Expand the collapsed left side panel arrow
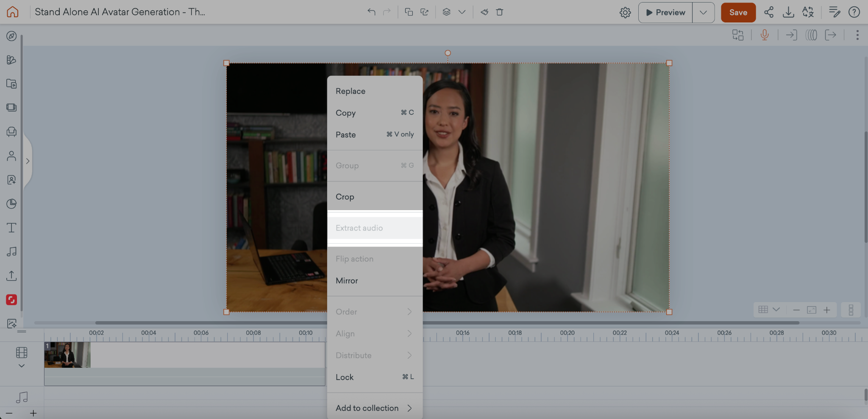Image resolution: width=868 pixels, height=419 pixels. coord(28,161)
